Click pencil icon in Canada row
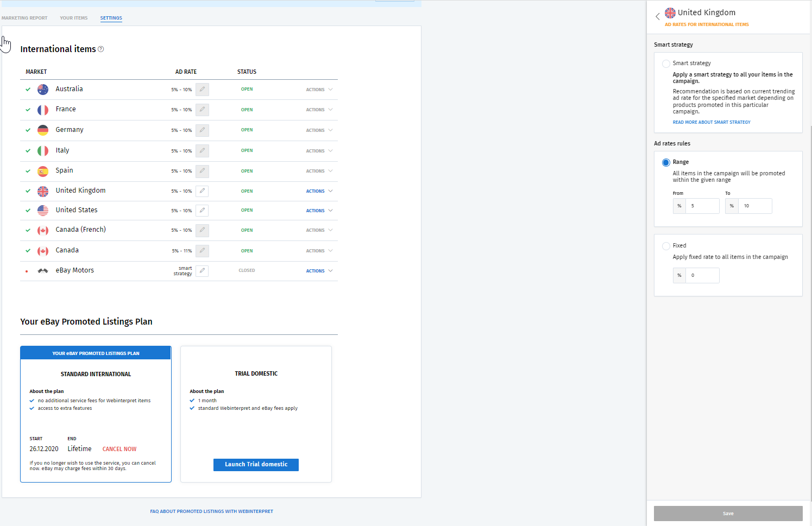 [202, 251]
